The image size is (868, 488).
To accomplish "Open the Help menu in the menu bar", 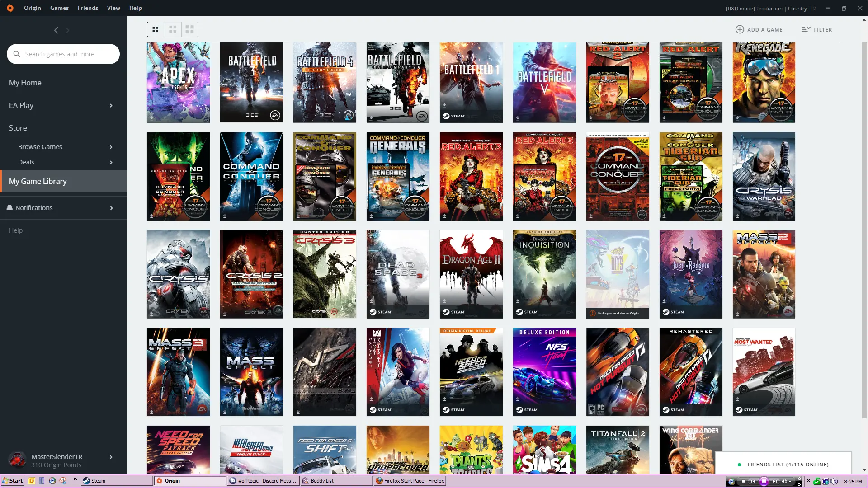I will [x=136, y=8].
